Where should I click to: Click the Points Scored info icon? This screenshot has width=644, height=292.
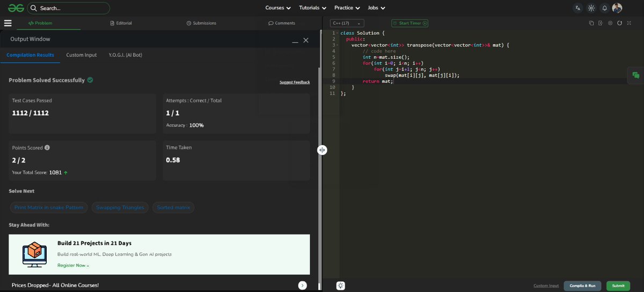click(x=47, y=147)
